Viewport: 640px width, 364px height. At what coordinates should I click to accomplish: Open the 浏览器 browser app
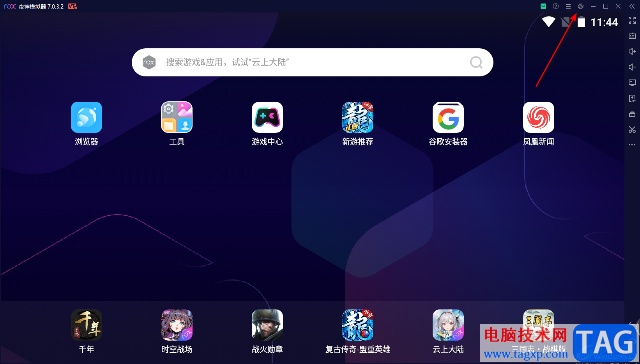87,124
